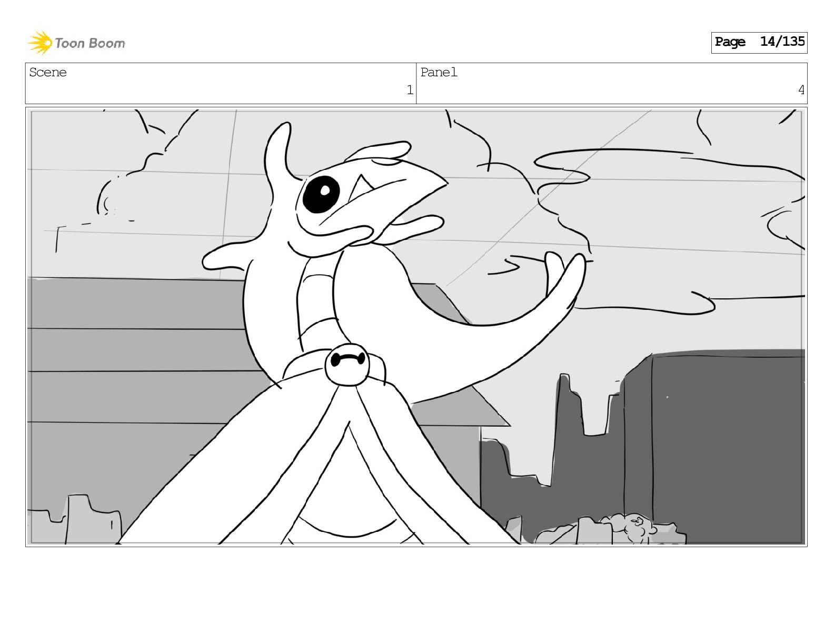Click the Page 14/135 indicator box
834x644 pixels.
pyautogui.click(x=759, y=42)
